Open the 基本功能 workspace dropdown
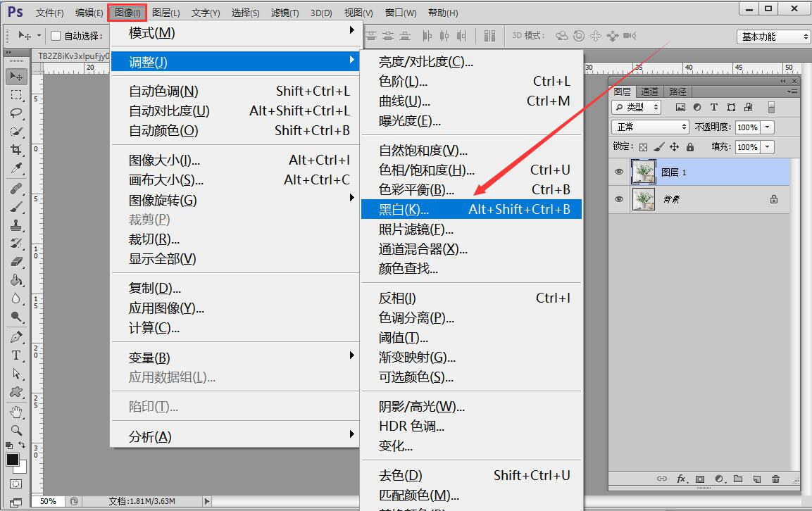 [x=773, y=37]
